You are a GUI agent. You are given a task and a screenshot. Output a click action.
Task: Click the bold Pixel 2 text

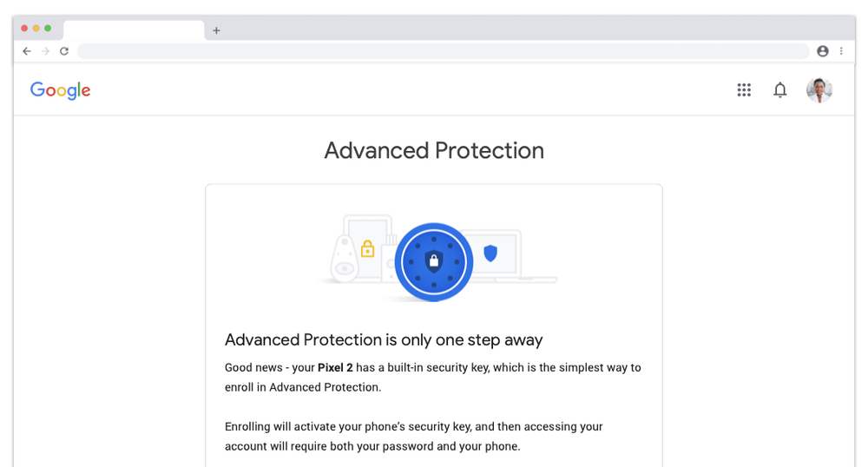tap(335, 367)
